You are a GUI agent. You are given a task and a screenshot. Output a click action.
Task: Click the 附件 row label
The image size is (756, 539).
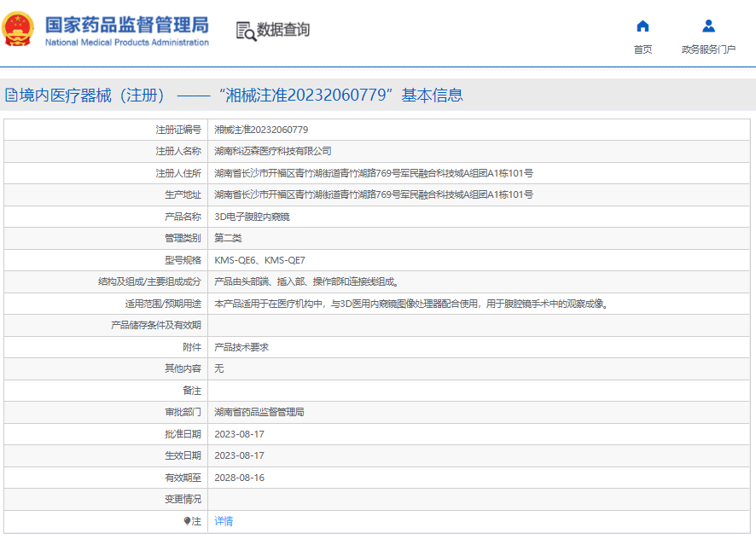click(192, 347)
